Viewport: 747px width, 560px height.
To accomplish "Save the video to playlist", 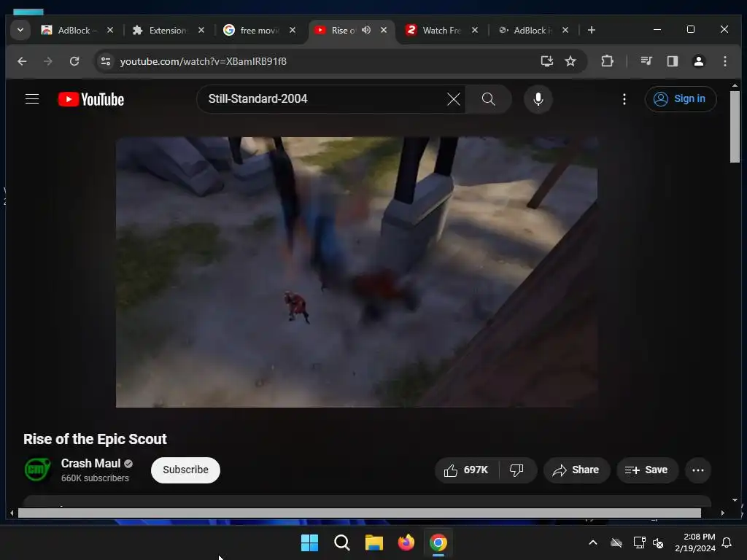I will pos(646,470).
